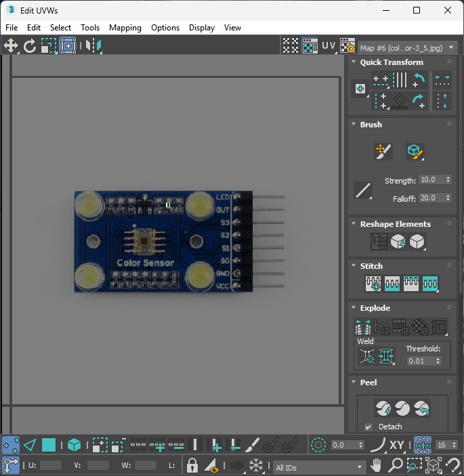Select the Scale tool

pos(49,46)
